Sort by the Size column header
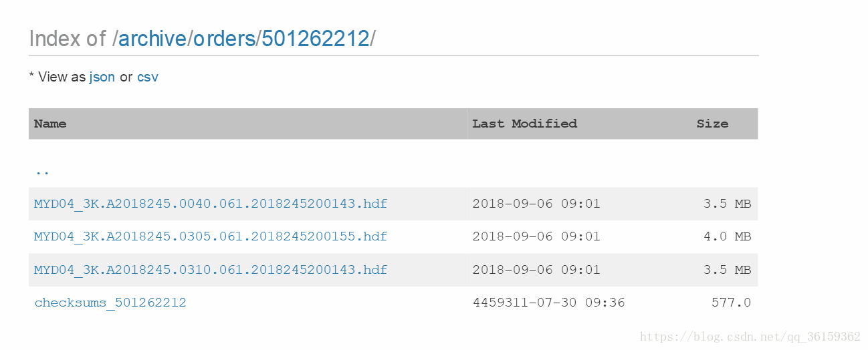The width and height of the screenshot is (868, 350). 712,124
